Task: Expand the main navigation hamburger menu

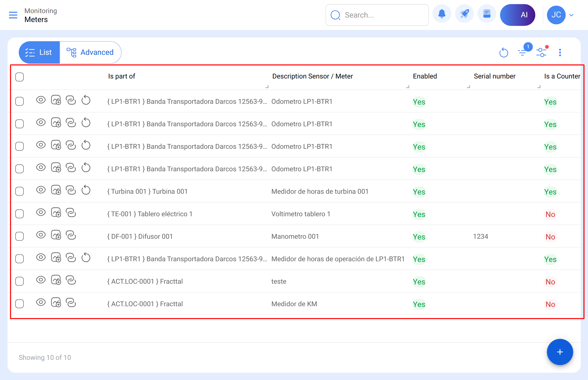Action: coord(13,15)
